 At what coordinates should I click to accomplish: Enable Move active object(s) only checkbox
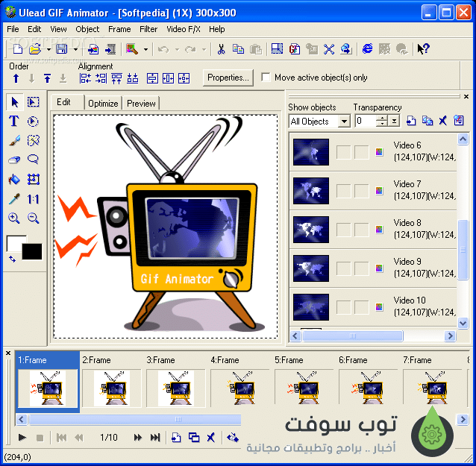[266, 78]
